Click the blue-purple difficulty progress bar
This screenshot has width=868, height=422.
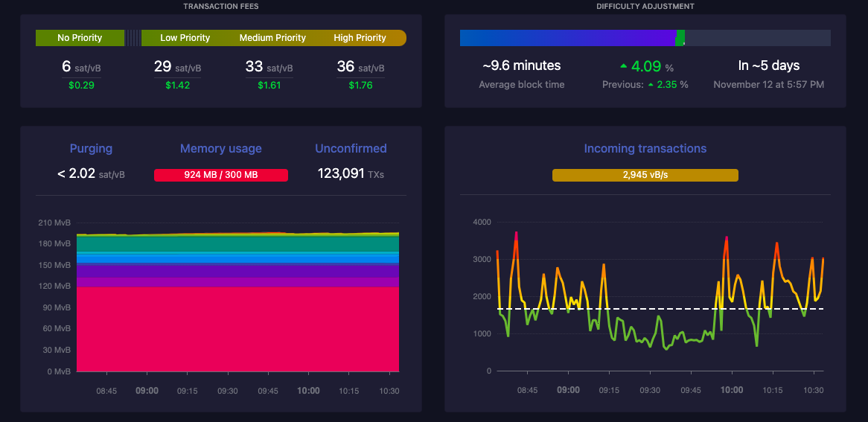(x=566, y=38)
